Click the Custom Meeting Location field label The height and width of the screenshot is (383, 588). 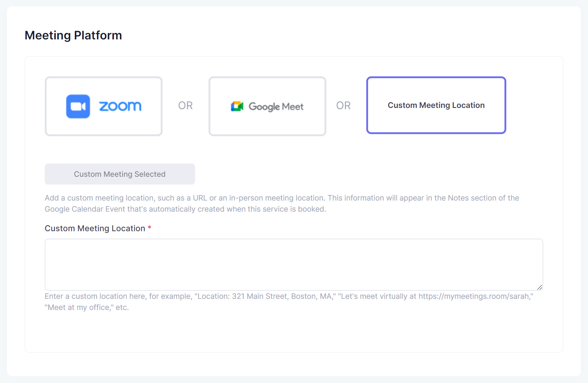point(95,228)
